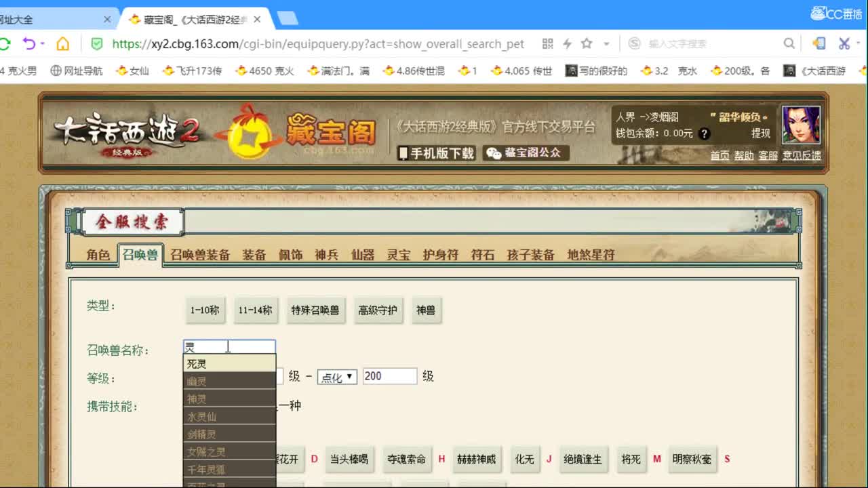Screen dimensions: 868x488
Task: Go to the 首页 link
Action: 719,155
